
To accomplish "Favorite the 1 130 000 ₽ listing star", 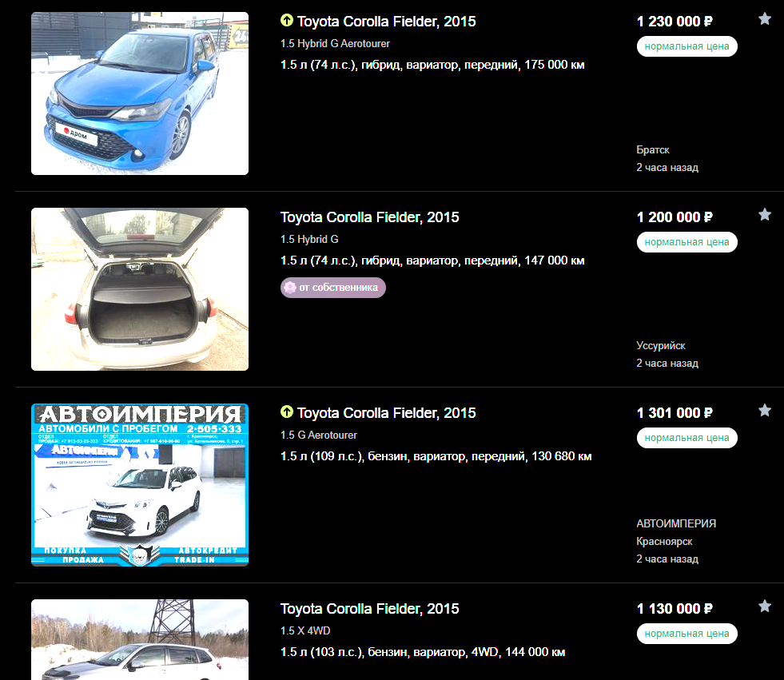I will [765, 606].
